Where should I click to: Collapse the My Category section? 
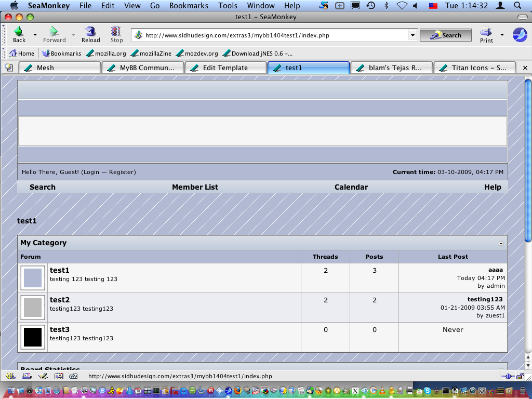click(x=501, y=243)
